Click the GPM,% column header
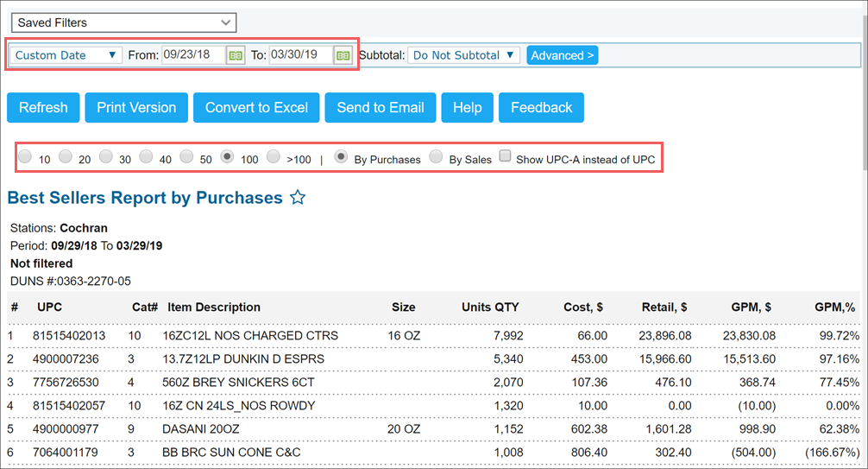Image resolution: width=868 pixels, height=469 pixels. (835, 307)
